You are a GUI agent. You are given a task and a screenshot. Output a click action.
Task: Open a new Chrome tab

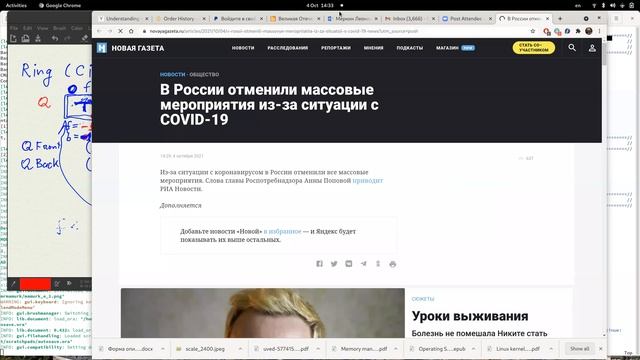point(560,19)
